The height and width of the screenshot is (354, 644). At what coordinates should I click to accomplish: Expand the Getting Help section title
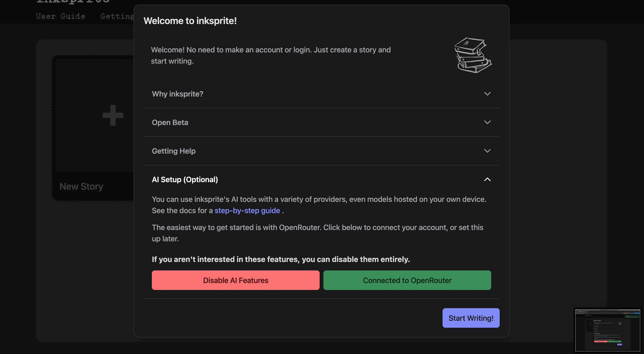click(174, 151)
